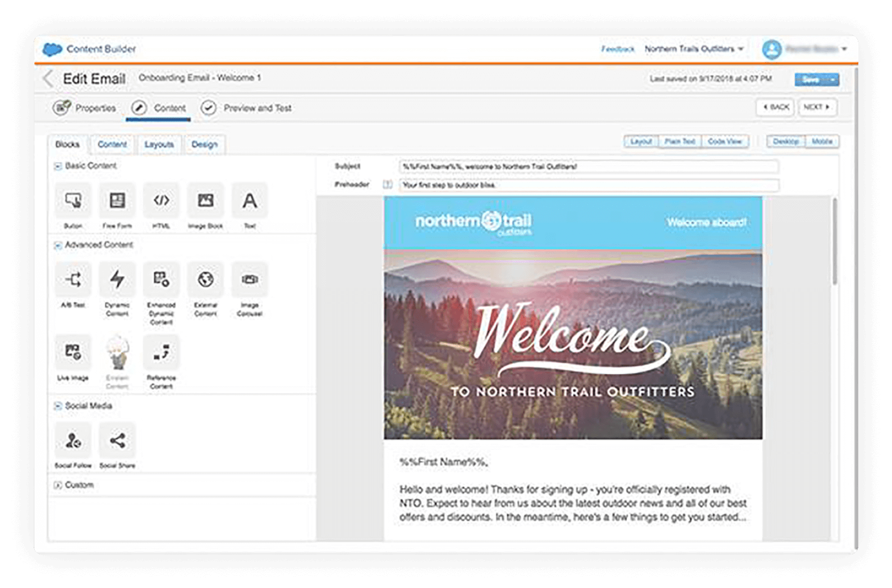
Task: Go to the Properties step
Action: (85, 108)
